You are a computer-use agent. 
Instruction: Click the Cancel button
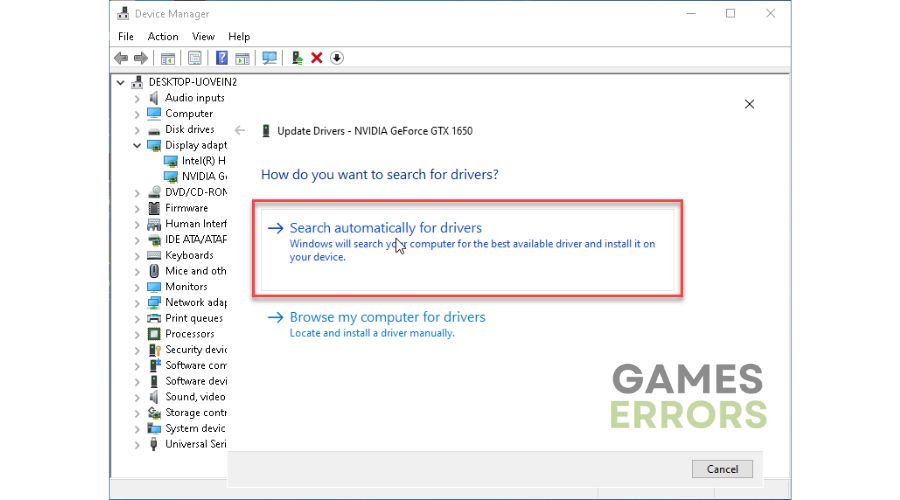pyautogui.click(x=722, y=469)
